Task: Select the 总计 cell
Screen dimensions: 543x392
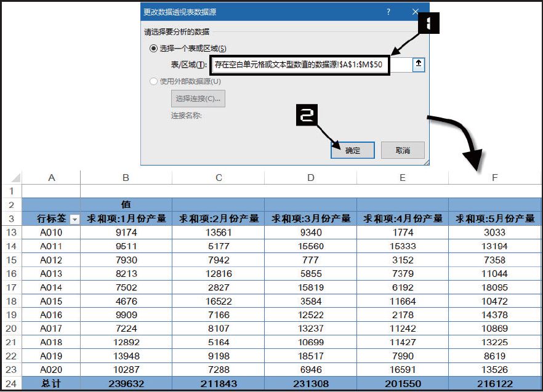Action: (52, 384)
